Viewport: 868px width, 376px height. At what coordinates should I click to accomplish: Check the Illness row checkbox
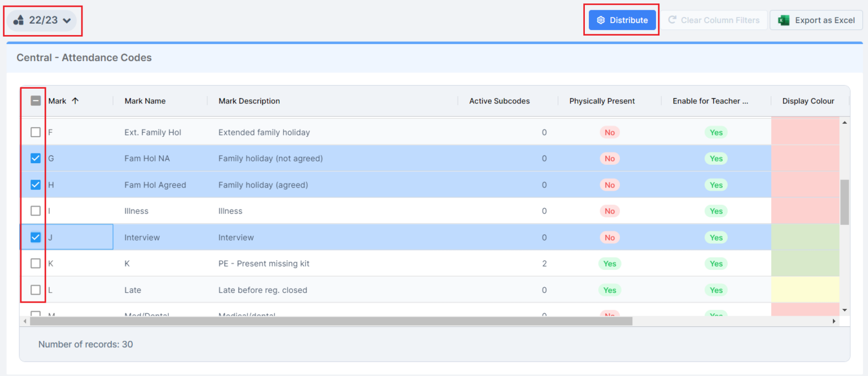point(35,211)
